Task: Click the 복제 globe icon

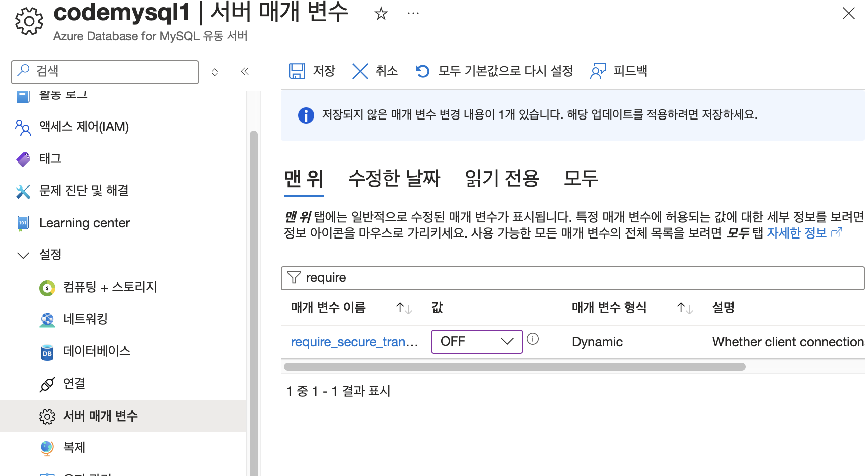Action: coord(47,448)
